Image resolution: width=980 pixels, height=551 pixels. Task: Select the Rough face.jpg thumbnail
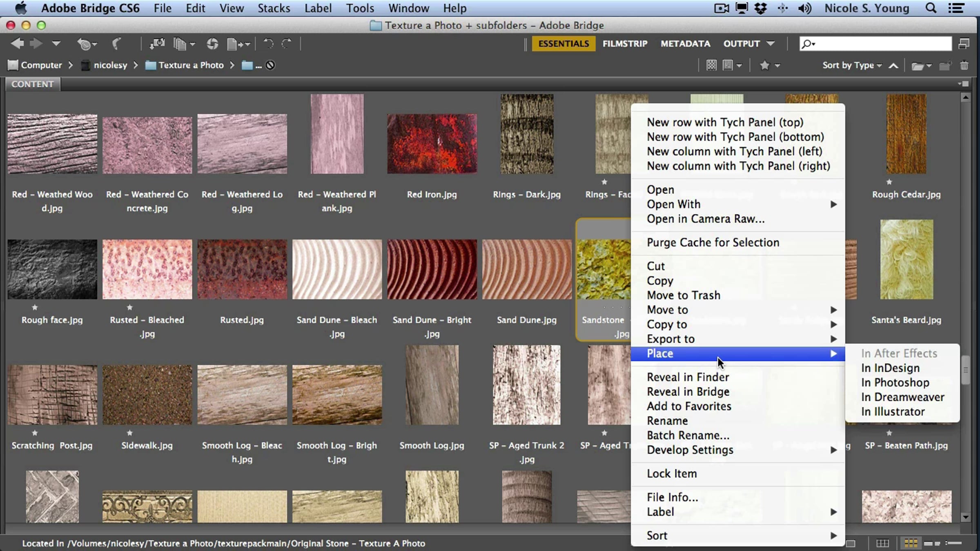tap(52, 269)
